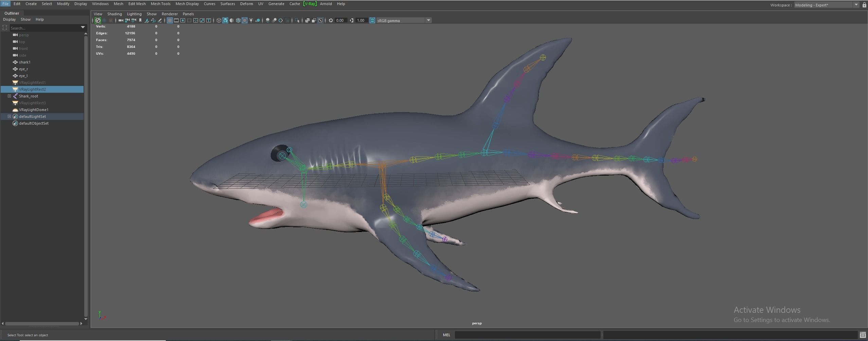Open the Arnold menu
Viewport: 868px width, 341px height.
point(326,4)
